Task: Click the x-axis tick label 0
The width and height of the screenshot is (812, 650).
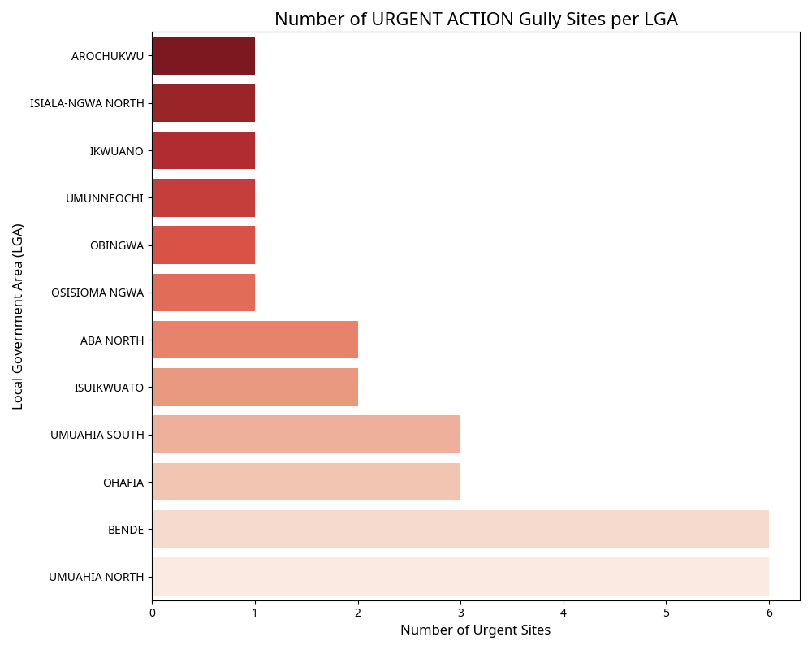Action: click(152, 612)
